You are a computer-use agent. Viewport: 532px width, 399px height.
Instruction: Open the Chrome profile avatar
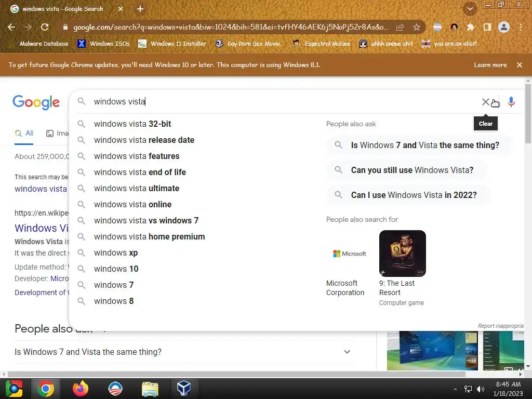point(504,27)
